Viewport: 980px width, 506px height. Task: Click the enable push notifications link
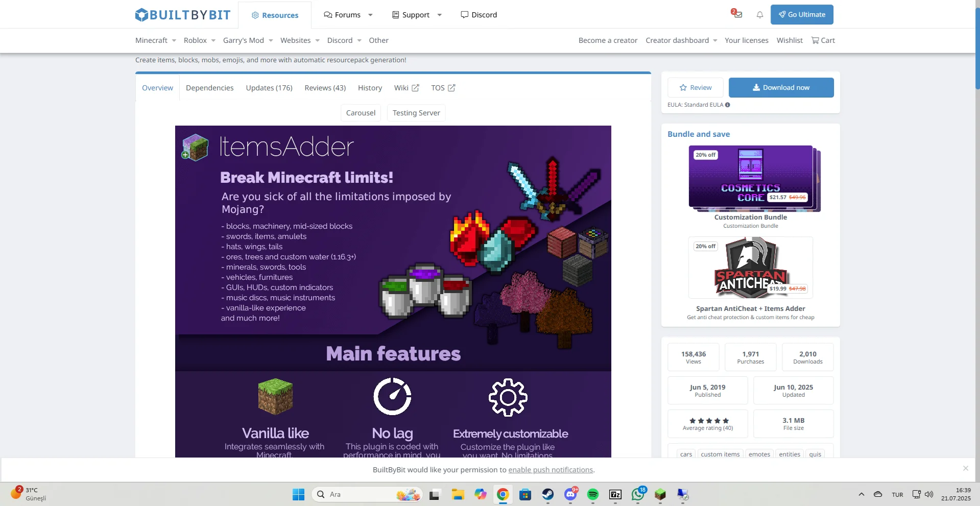[x=551, y=470]
